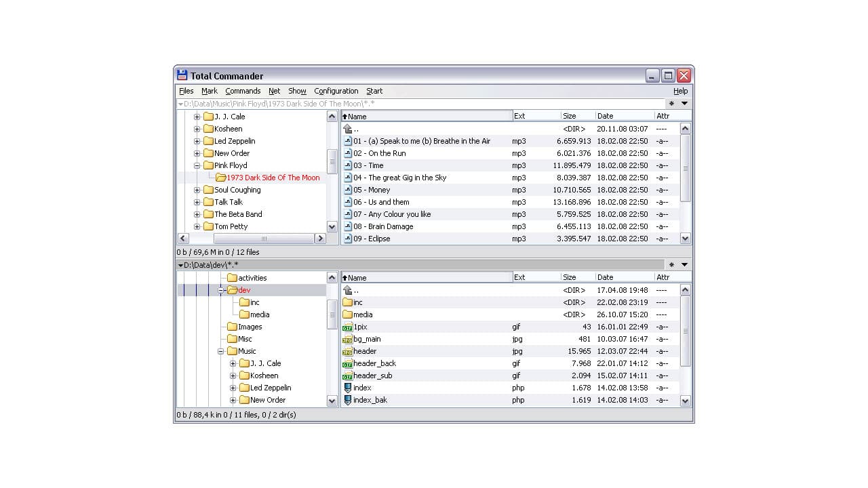This screenshot has width=868, height=488.
Task: Click the gif icon for 1pix file
Action: coord(348,327)
